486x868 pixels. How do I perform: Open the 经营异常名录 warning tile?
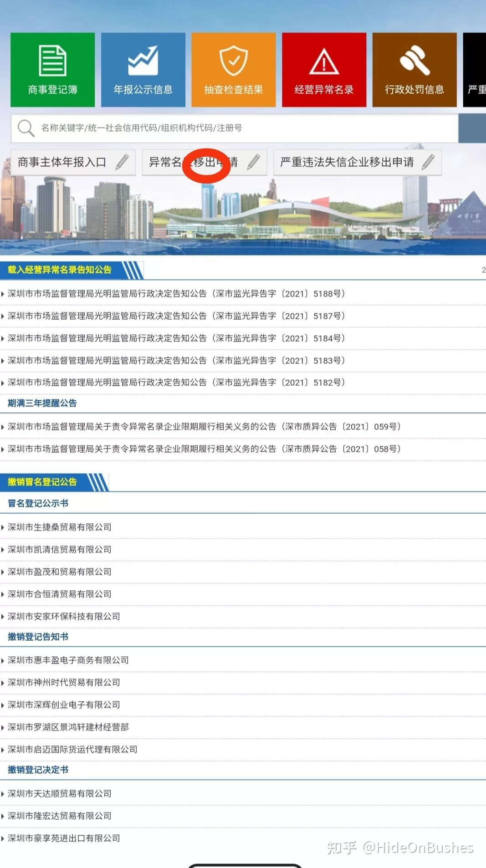pyautogui.click(x=324, y=70)
